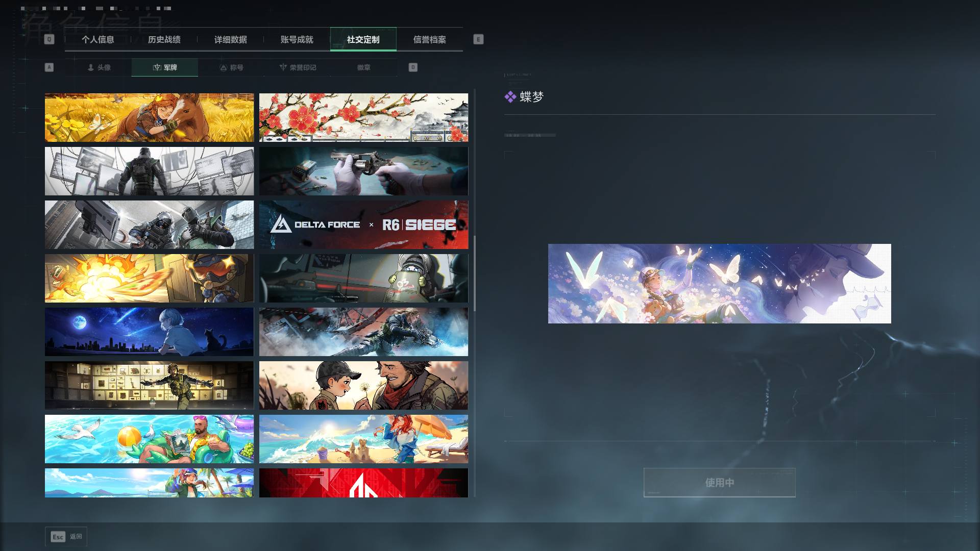
Task: Select the laser sight rifle banner
Action: point(363,279)
